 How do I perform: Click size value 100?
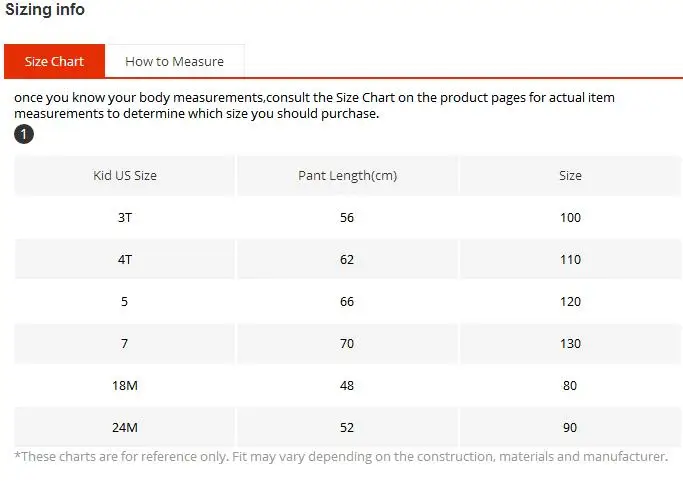coord(570,217)
